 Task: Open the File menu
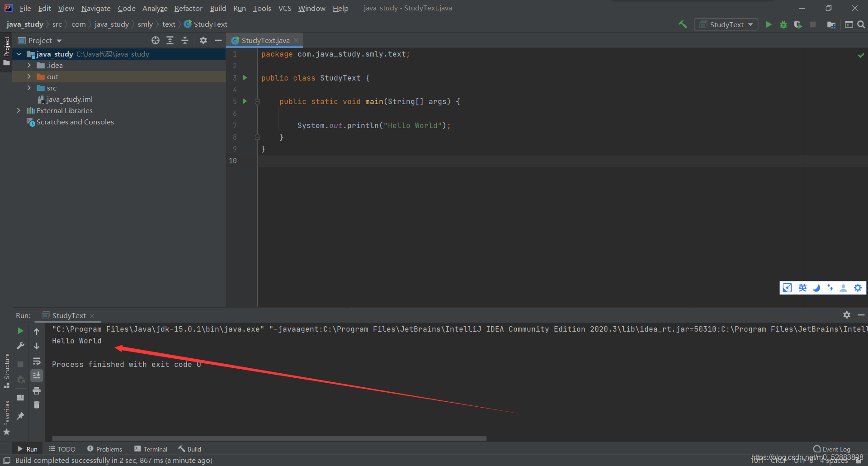[25, 8]
